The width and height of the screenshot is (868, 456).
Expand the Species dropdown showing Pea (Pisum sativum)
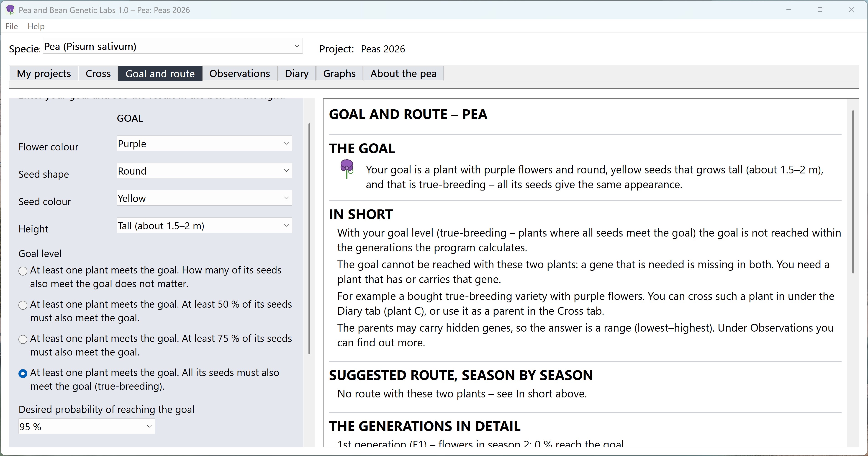pos(173,46)
